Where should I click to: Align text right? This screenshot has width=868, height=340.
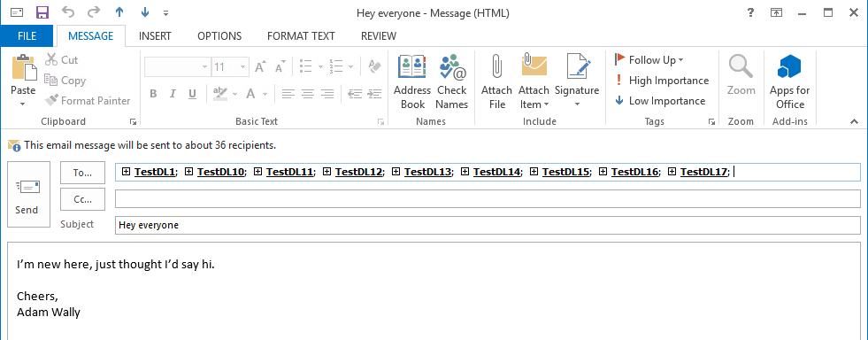[327, 94]
